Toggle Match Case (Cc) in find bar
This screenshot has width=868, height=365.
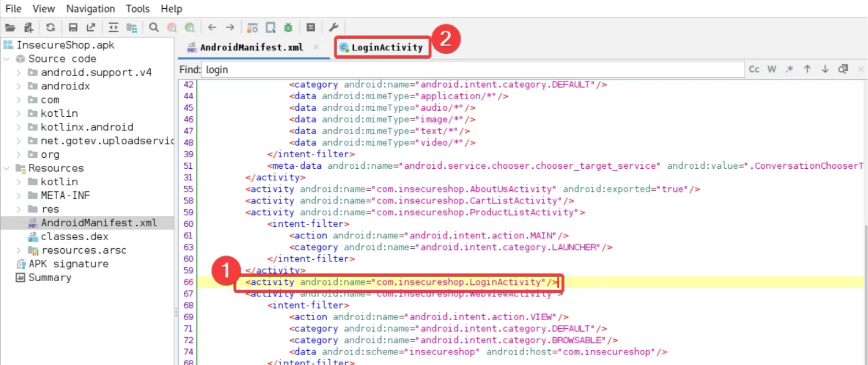[754, 69]
